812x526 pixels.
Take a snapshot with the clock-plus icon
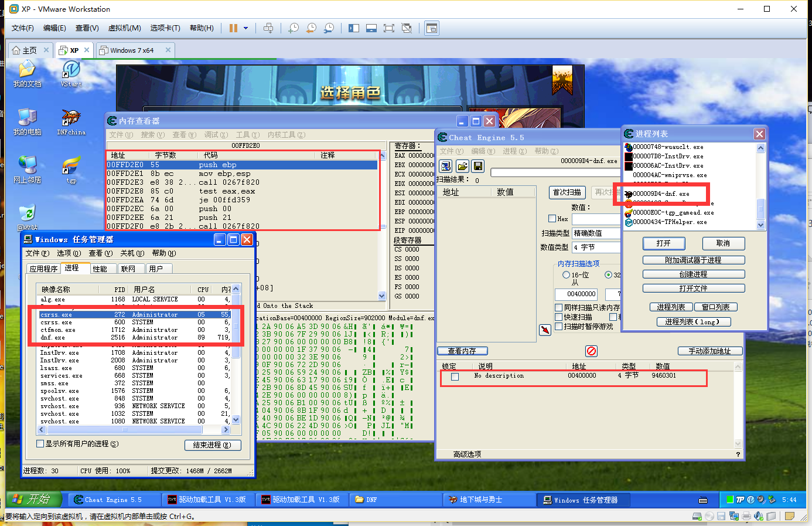pos(294,28)
